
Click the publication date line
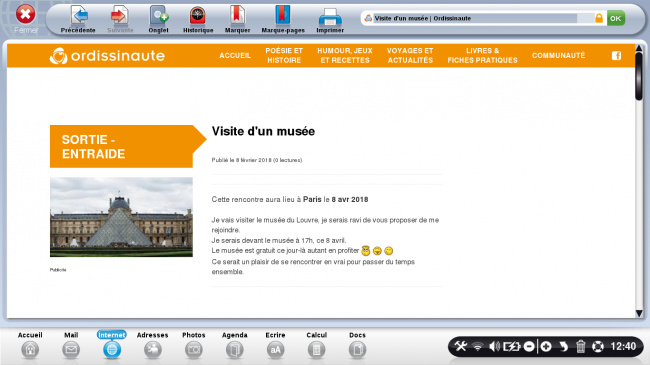(x=257, y=160)
